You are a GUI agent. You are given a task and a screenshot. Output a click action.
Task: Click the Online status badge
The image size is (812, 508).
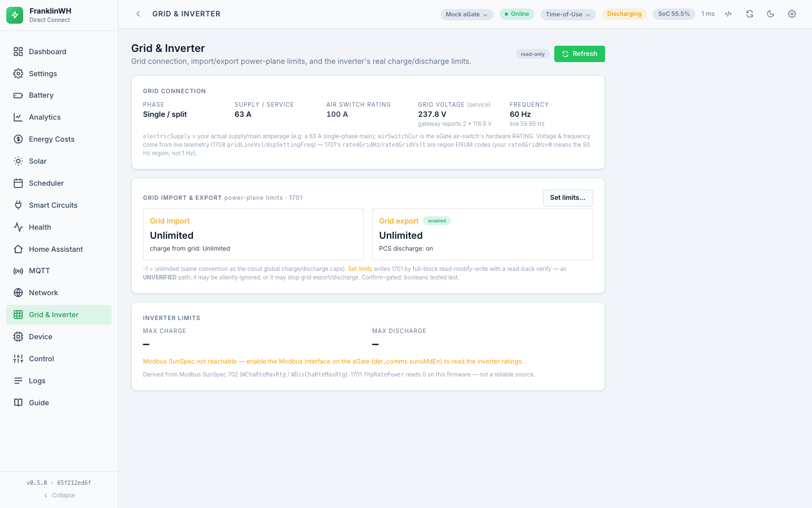[517, 14]
